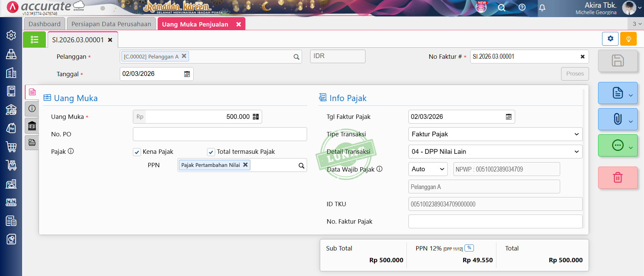Toggle the PPN percent DPP 11/12 button

[x=469, y=248]
